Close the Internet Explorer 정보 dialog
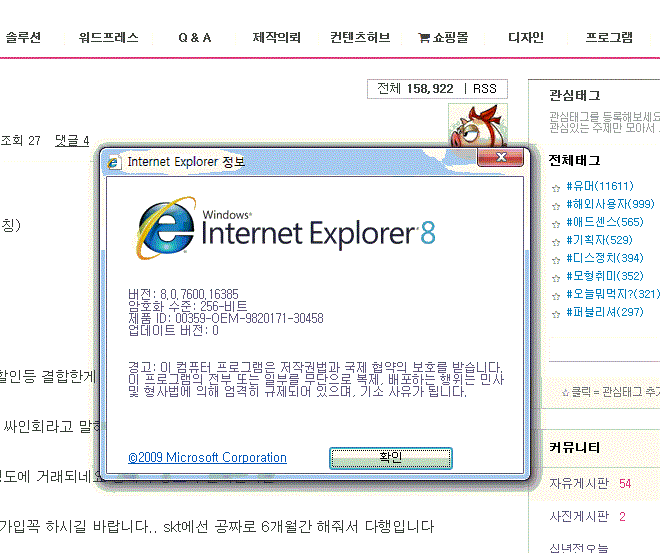This screenshot has width=660, height=553. point(500,157)
